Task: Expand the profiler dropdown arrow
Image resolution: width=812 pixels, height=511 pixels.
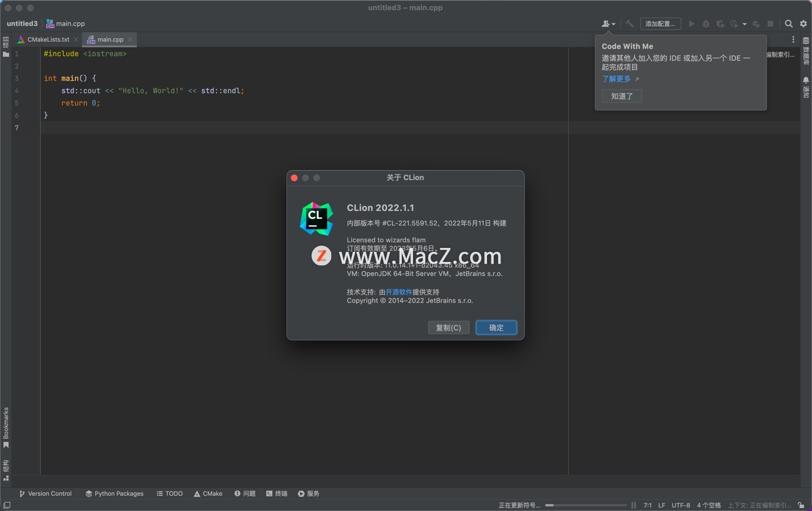Action: click(x=744, y=24)
